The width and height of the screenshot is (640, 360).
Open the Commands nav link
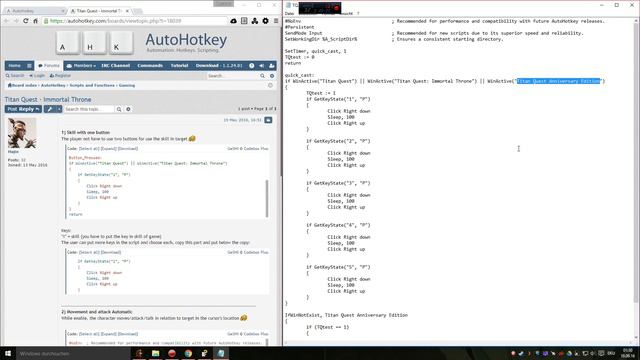[150, 66]
